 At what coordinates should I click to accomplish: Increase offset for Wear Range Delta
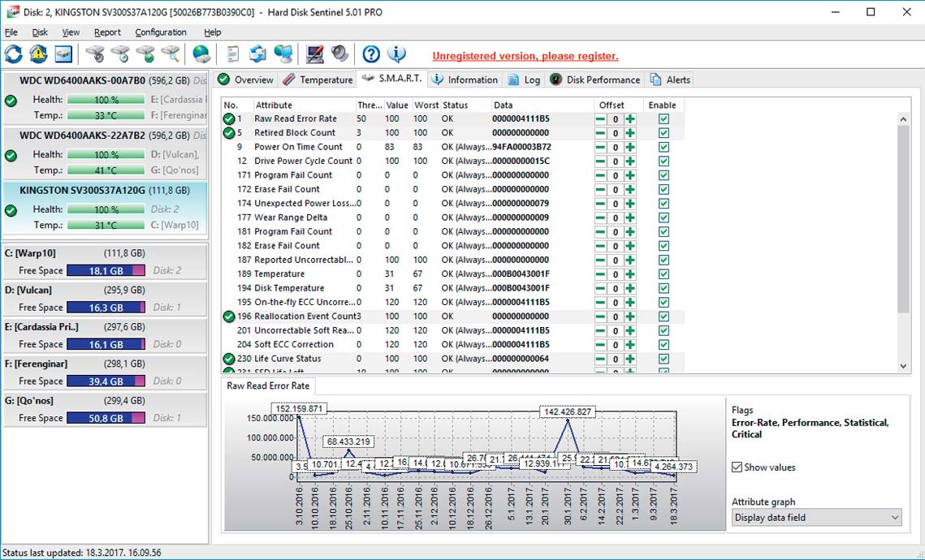[630, 218]
